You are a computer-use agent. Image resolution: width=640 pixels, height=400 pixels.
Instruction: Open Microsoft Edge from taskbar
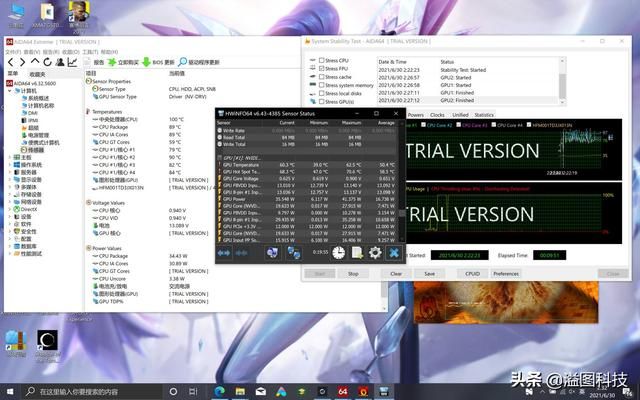(220, 391)
